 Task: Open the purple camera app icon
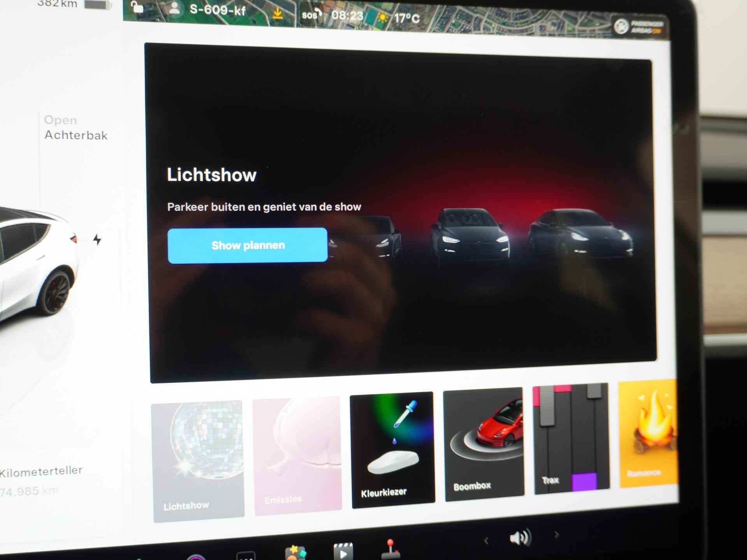pyautogui.click(x=196, y=557)
